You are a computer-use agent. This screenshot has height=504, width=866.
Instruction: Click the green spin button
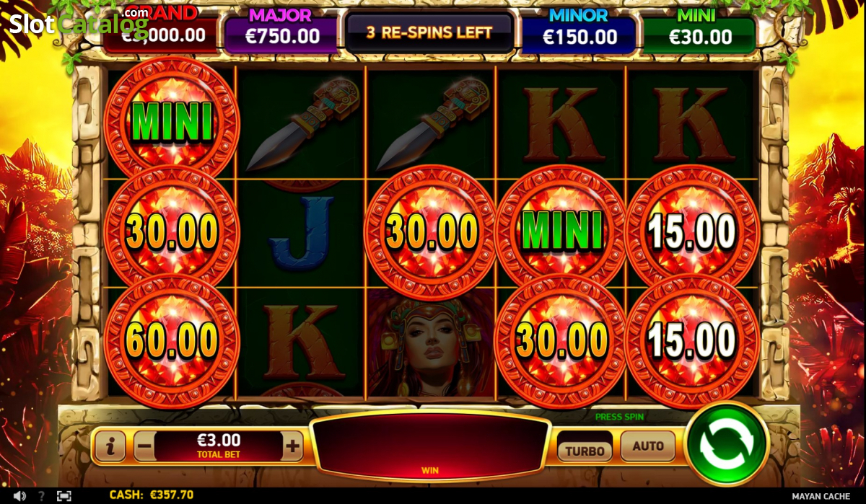pos(727,445)
